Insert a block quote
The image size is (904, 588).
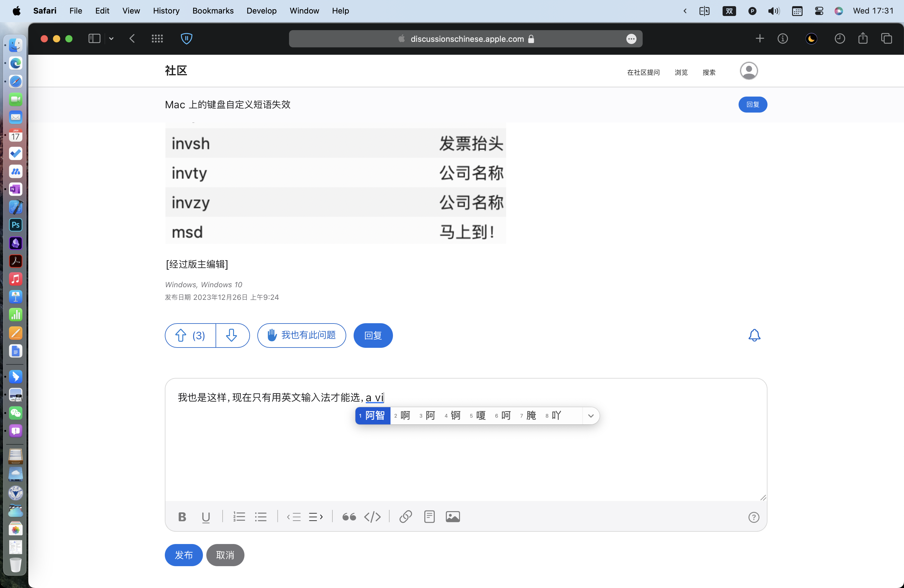(x=349, y=517)
